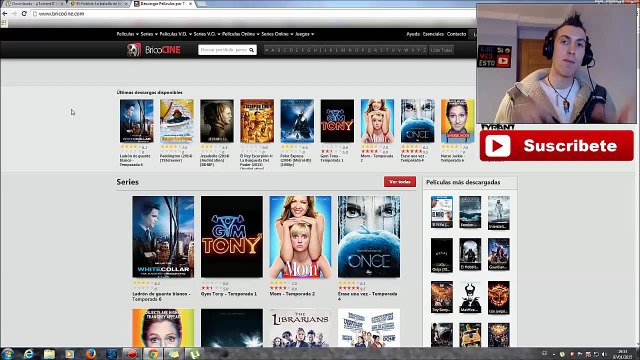Focus the browser address bar

point(253,13)
